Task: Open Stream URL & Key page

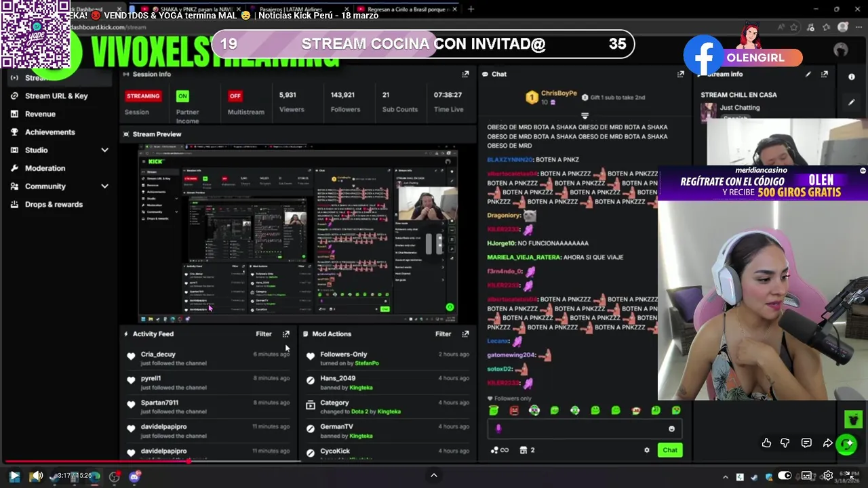Action: (57, 96)
